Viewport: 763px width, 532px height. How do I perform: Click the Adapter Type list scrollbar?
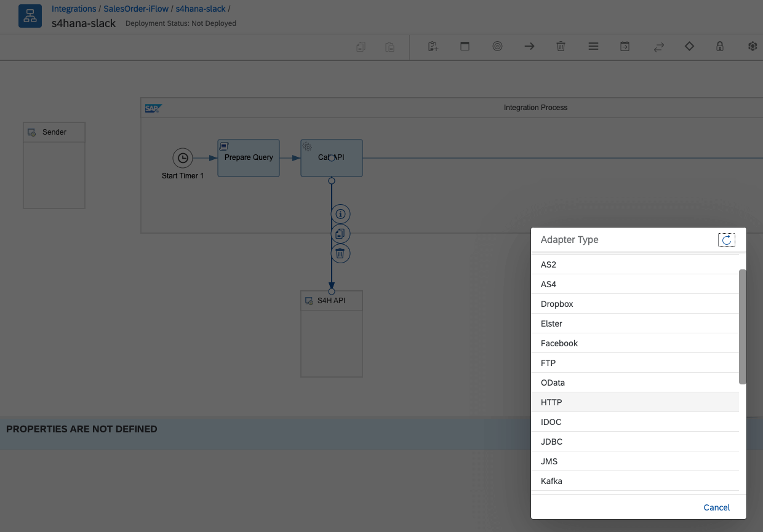[743, 327]
